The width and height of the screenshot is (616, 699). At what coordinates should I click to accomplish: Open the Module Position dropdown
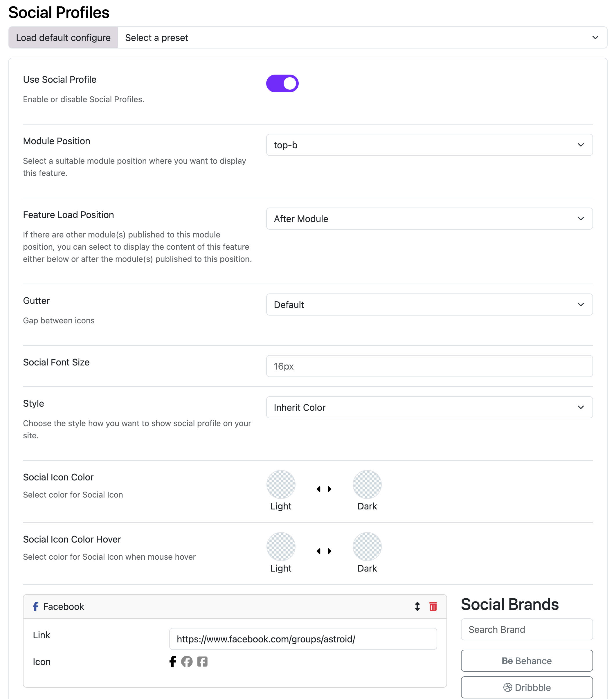pyautogui.click(x=429, y=145)
